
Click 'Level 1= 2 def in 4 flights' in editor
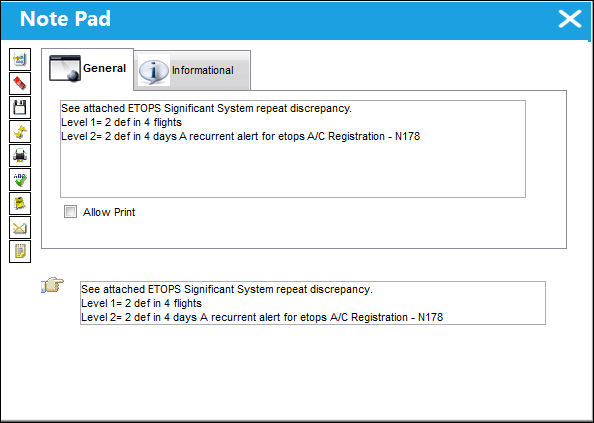coord(121,122)
